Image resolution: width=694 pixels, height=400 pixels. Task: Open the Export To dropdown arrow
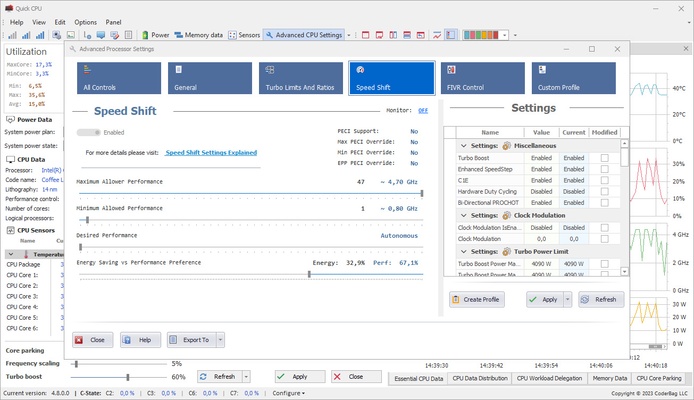tap(220, 340)
